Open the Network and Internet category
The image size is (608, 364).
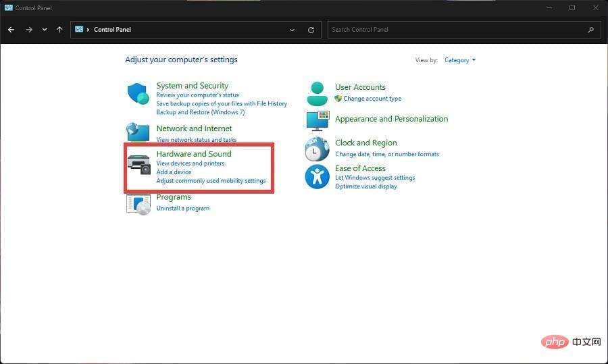(194, 128)
